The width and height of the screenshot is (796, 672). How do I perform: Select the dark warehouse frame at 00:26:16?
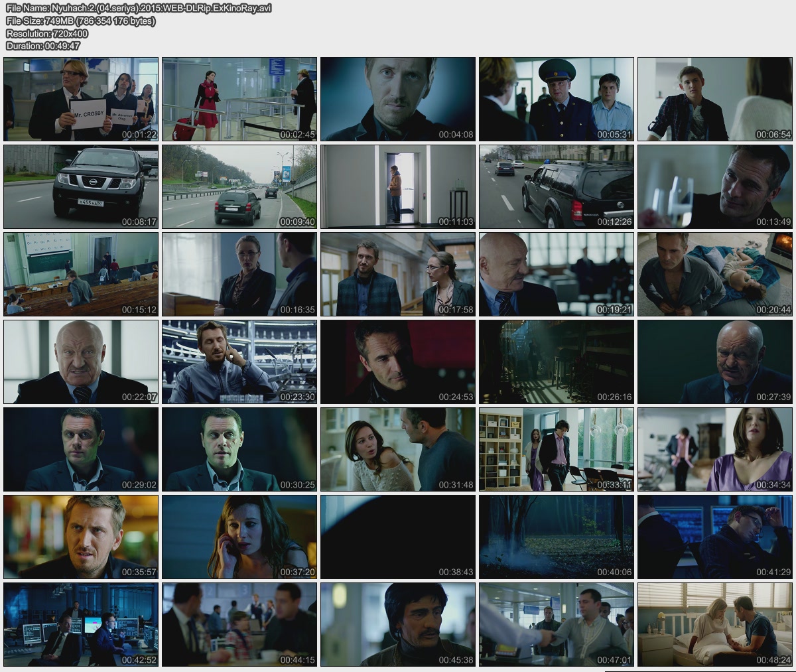tap(556, 362)
